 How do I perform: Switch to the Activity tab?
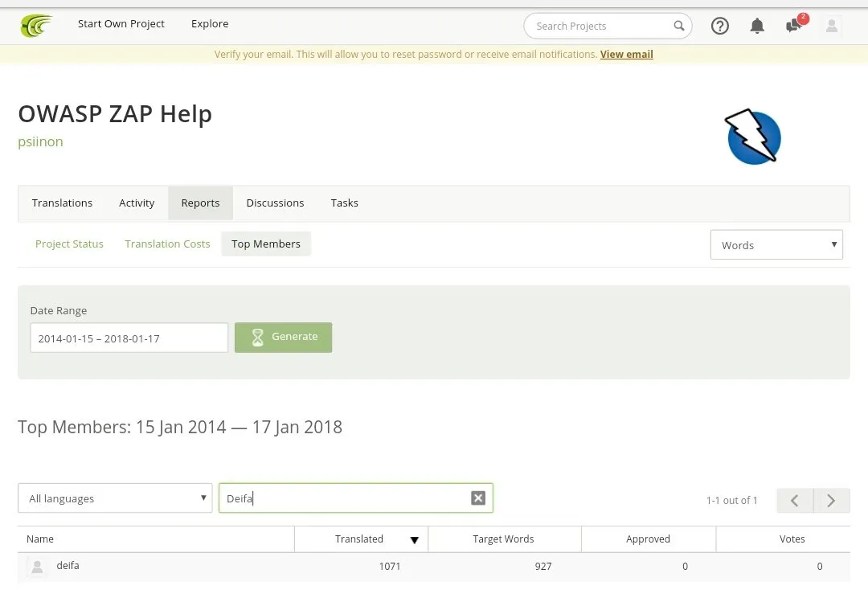point(137,203)
